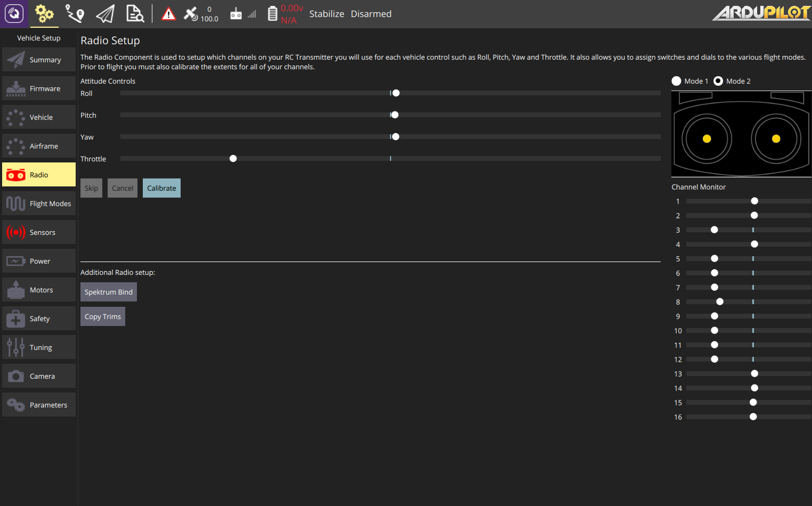Click channel 8 monitor indicator
812x506 pixels.
(x=720, y=301)
